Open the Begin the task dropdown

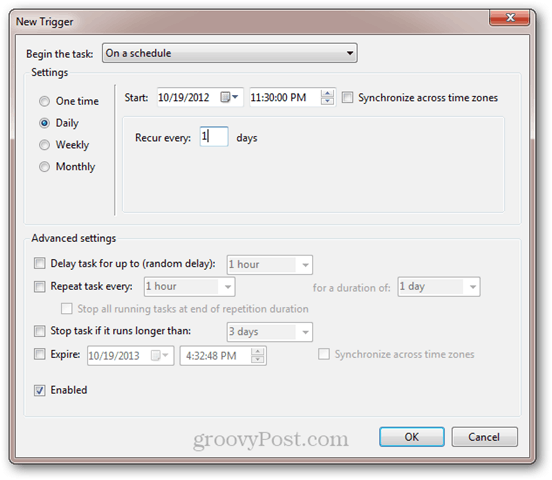pyautogui.click(x=230, y=53)
